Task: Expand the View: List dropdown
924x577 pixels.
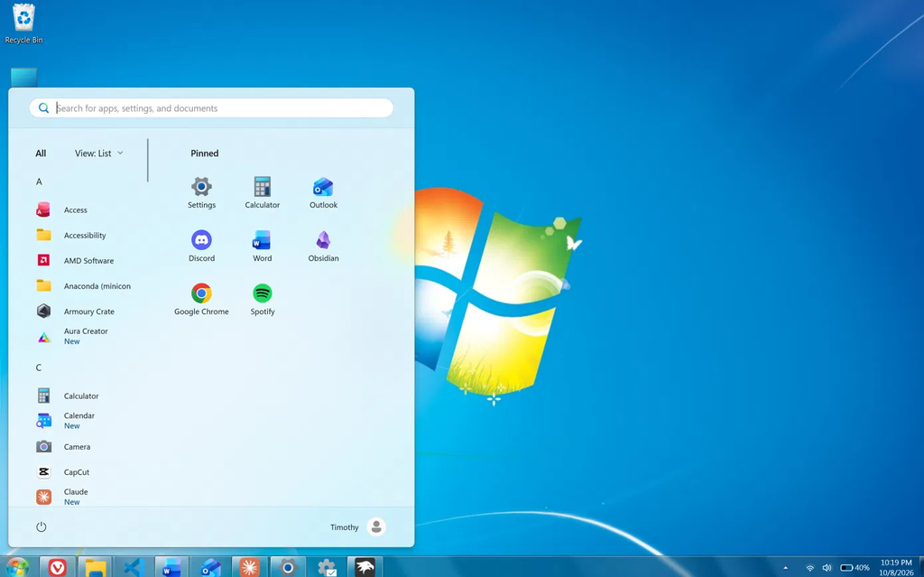Action: coord(99,154)
